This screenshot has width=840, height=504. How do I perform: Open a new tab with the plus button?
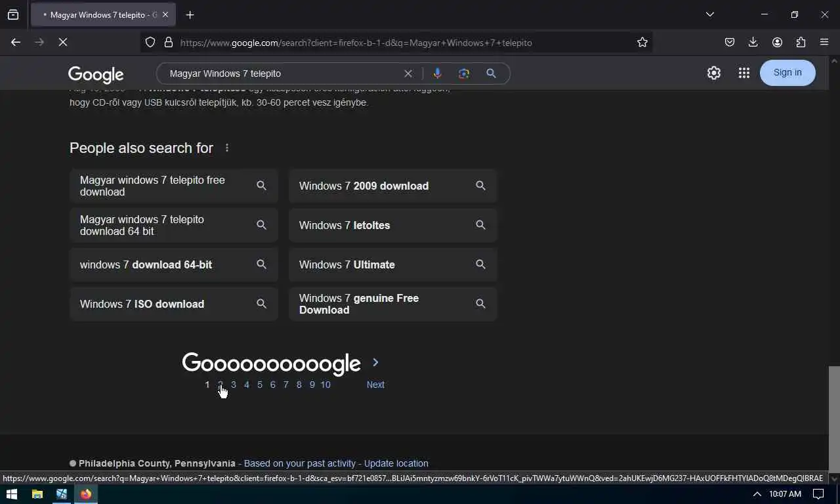[x=190, y=14]
